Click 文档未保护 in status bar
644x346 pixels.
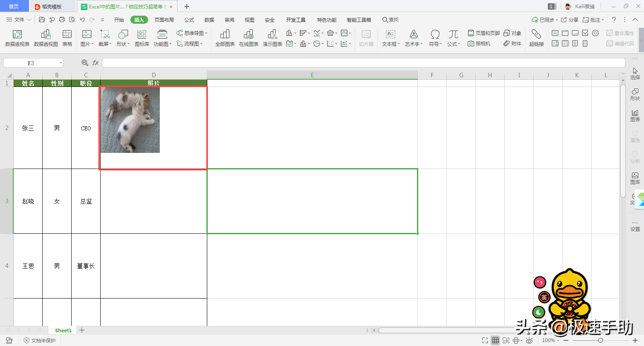[39, 340]
